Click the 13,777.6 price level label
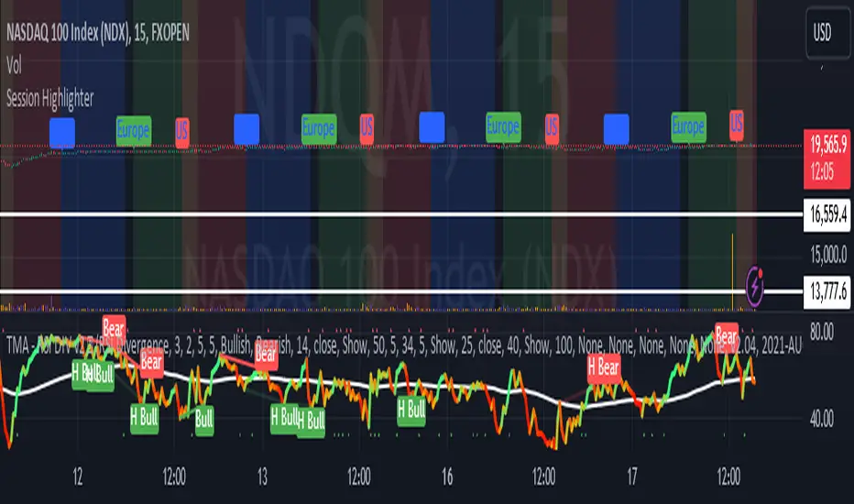The image size is (854, 504). tap(827, 292)
